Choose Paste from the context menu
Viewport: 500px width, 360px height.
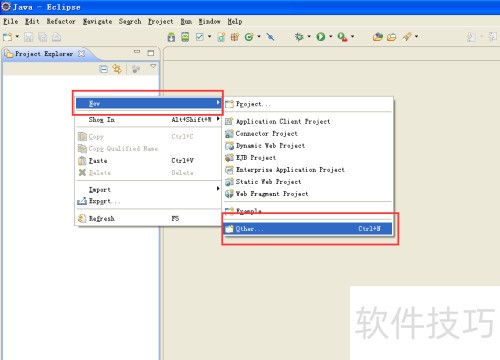pos(148,161)
